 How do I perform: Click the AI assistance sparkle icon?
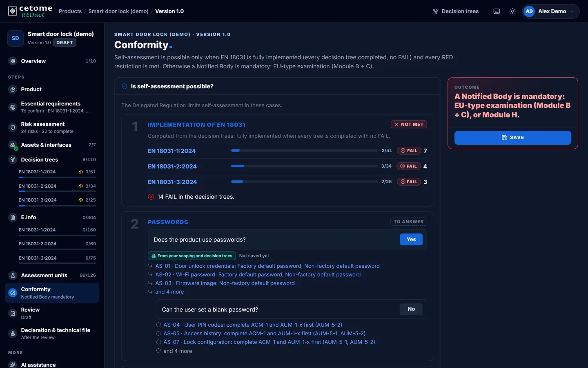point(13,365)
